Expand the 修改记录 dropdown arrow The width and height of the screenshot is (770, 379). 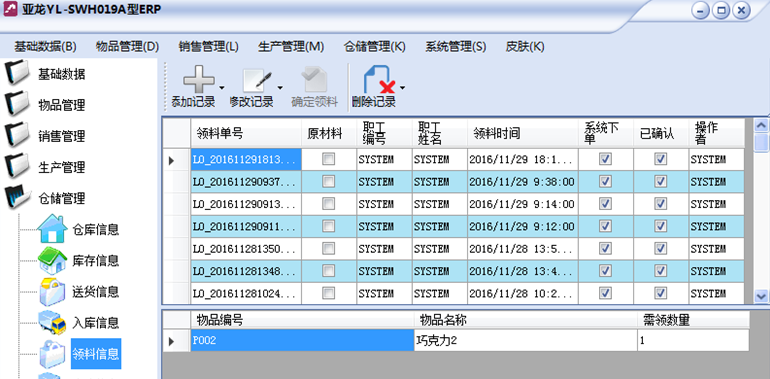pyautogui.click(x=280, y=88)
